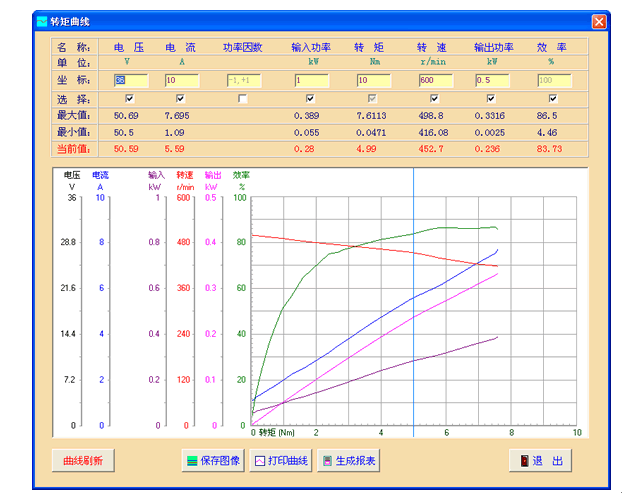Image resolution: width=622 pixels, height=496 pixels.
Task: Click the 保存图像 save image button
Action: pos(213,461)
